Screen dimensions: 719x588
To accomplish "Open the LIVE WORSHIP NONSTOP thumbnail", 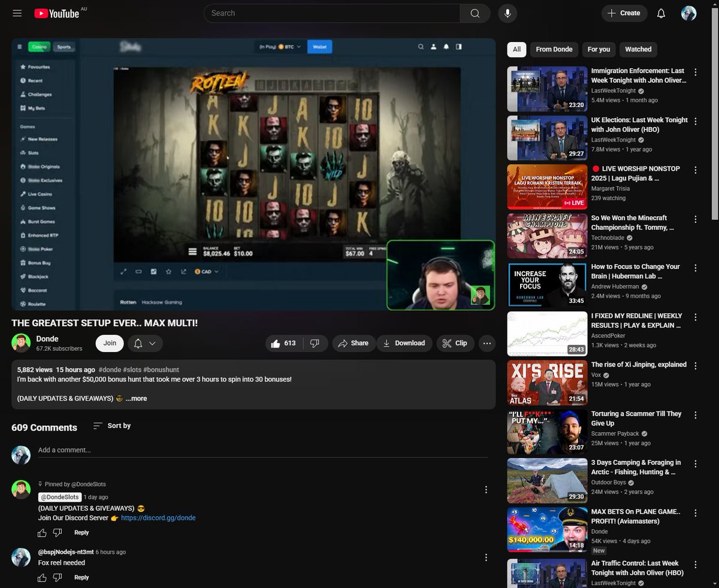I will click(x=547, y=187).
